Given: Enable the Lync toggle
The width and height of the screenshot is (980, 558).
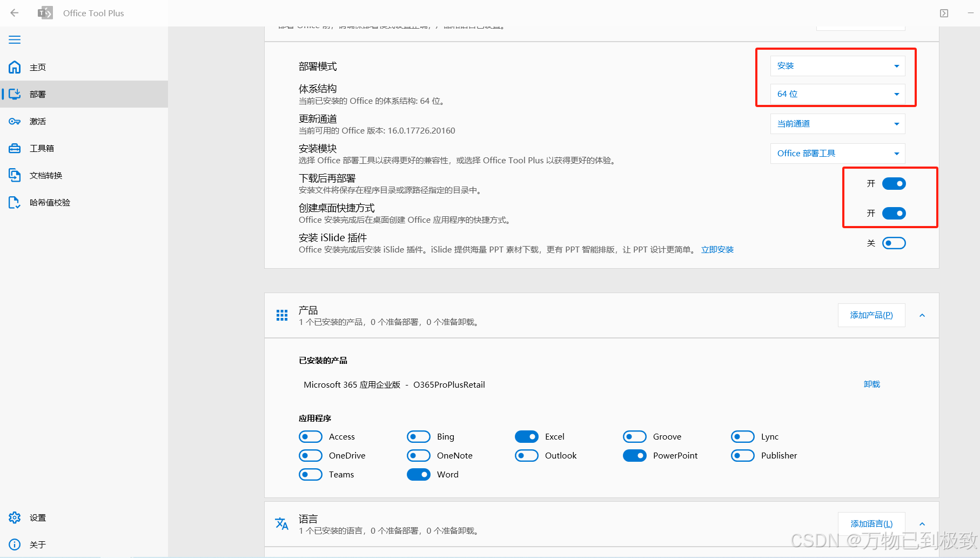Looking at the screenshot, I should click(x=743, y=436).
